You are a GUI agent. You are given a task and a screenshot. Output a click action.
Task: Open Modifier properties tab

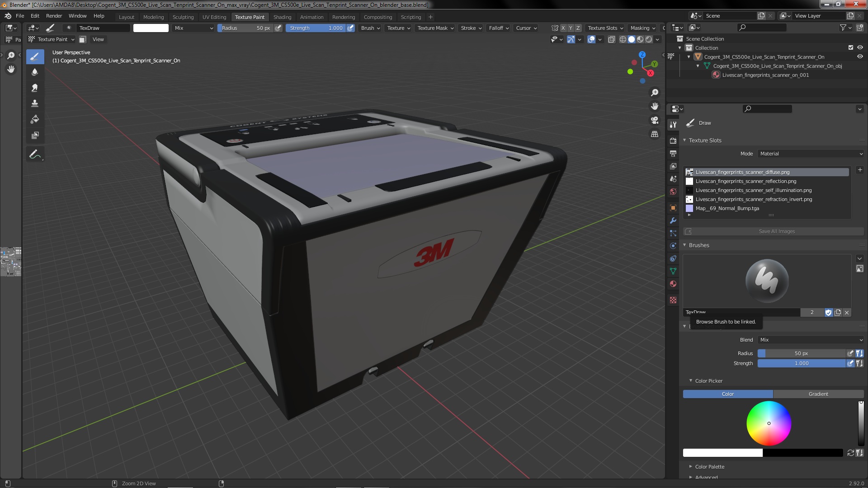coord(673,221)
